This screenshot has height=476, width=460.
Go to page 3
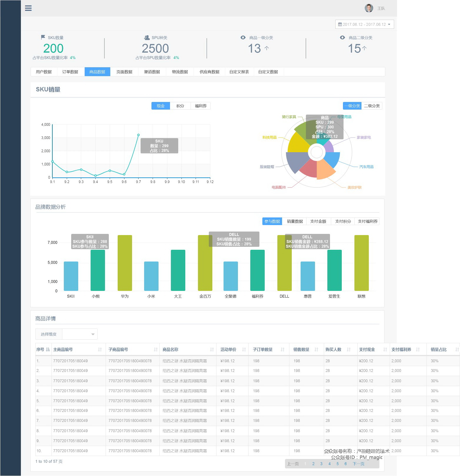click(321, 464)
